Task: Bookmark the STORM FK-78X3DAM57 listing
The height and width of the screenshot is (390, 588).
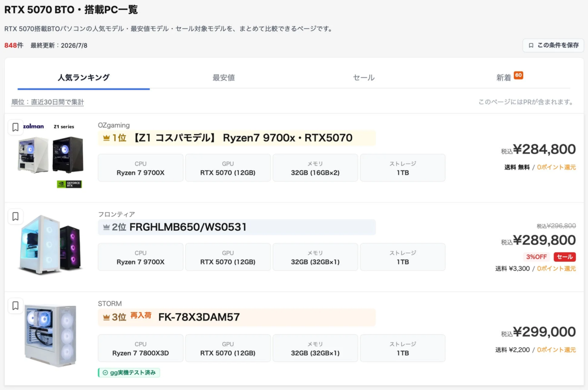Action: pyautogui.click(x=15, y=306)
